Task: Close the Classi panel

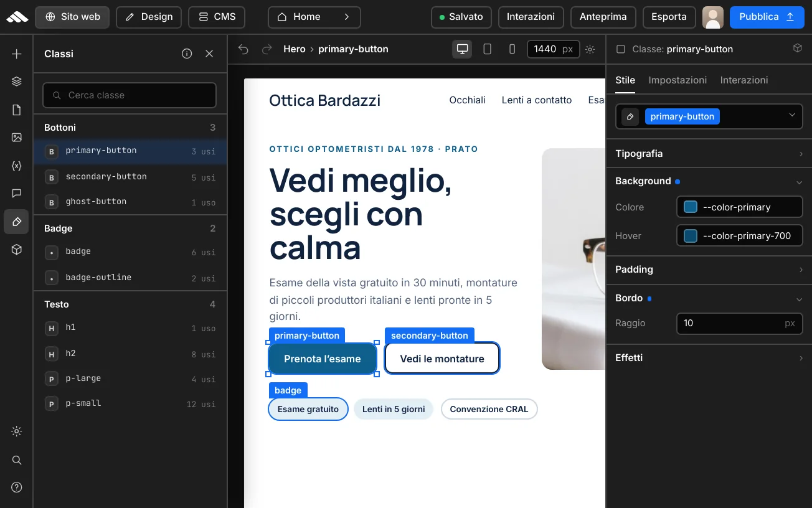Action: point(209,54)
